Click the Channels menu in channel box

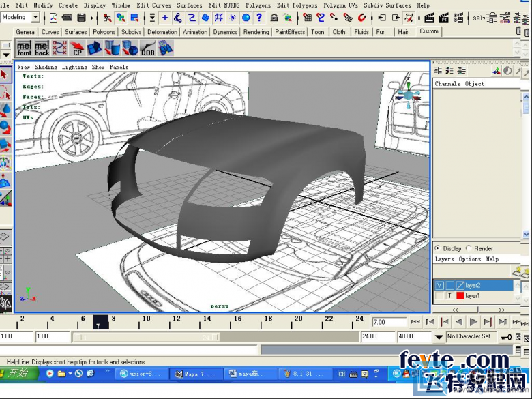click(447, 83)
